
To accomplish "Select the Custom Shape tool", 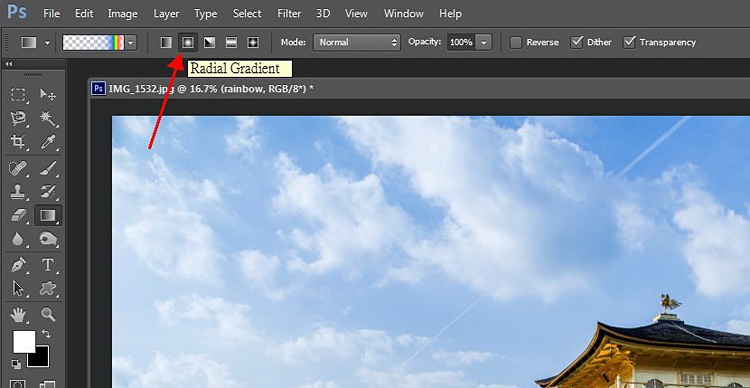I will pos(48,288).
